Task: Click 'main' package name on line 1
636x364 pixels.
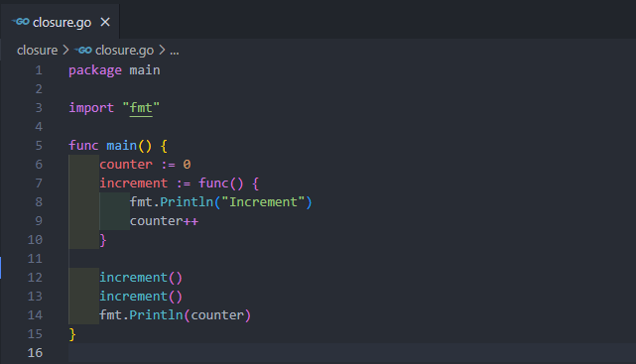Action: 145,70
